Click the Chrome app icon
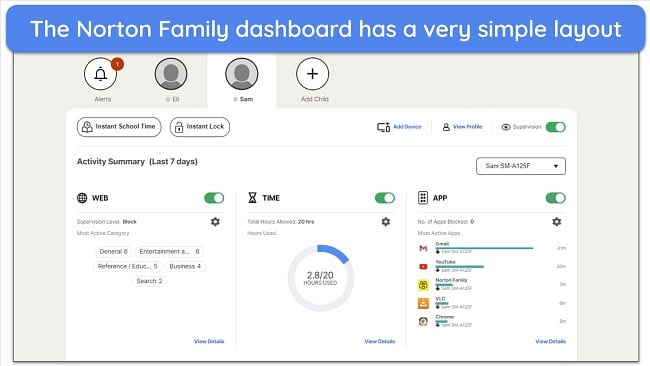Viewport: 650px width, 366px height. 423,321
